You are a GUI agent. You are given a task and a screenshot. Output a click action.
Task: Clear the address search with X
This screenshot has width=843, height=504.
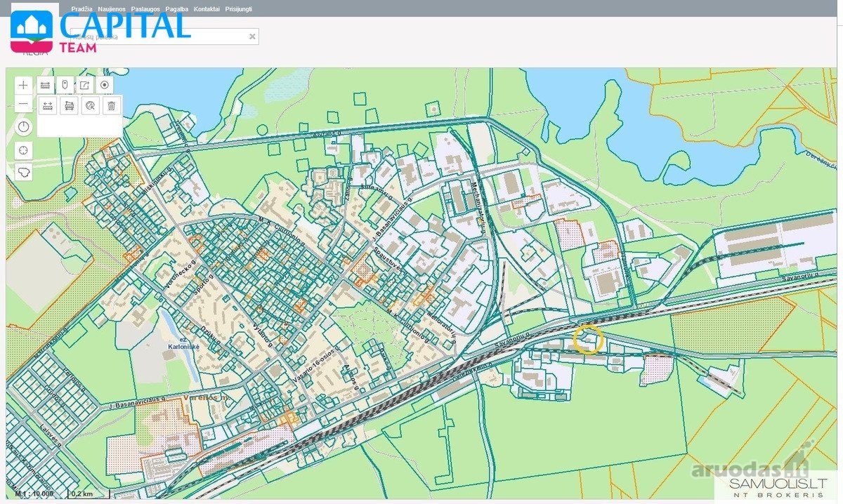pos(252,37)
